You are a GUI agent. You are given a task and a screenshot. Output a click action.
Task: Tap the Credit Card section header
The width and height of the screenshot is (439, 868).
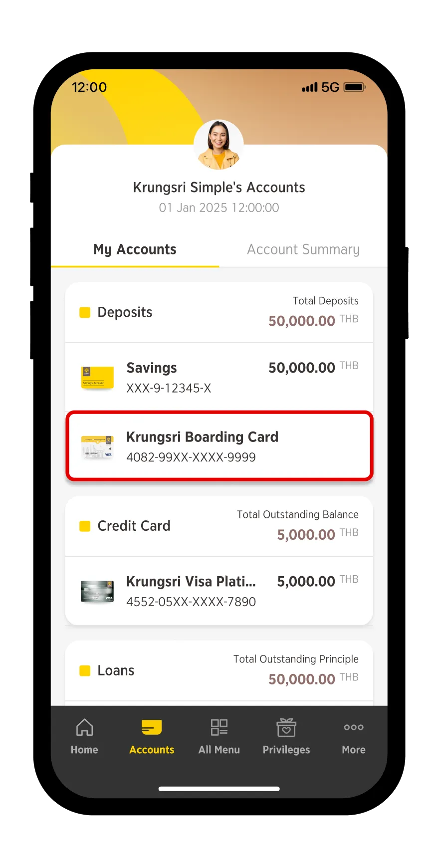(x=219, y=526)
